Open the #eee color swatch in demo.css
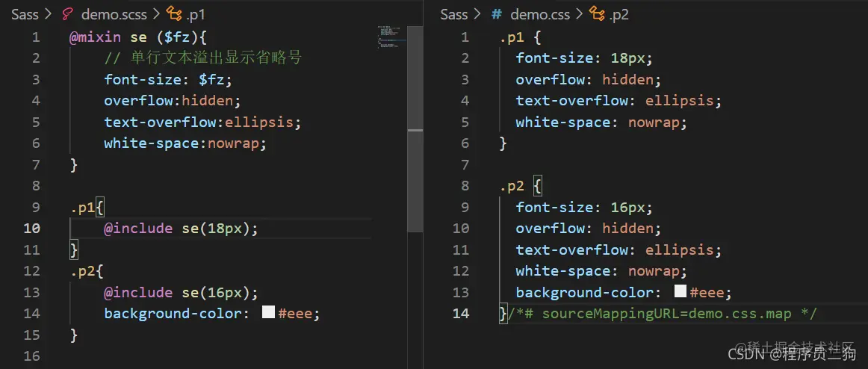868x369 pixels. click(x=681, y=291)
